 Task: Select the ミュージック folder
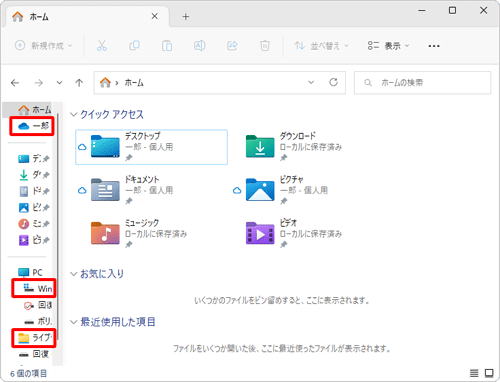pos(139,233)
